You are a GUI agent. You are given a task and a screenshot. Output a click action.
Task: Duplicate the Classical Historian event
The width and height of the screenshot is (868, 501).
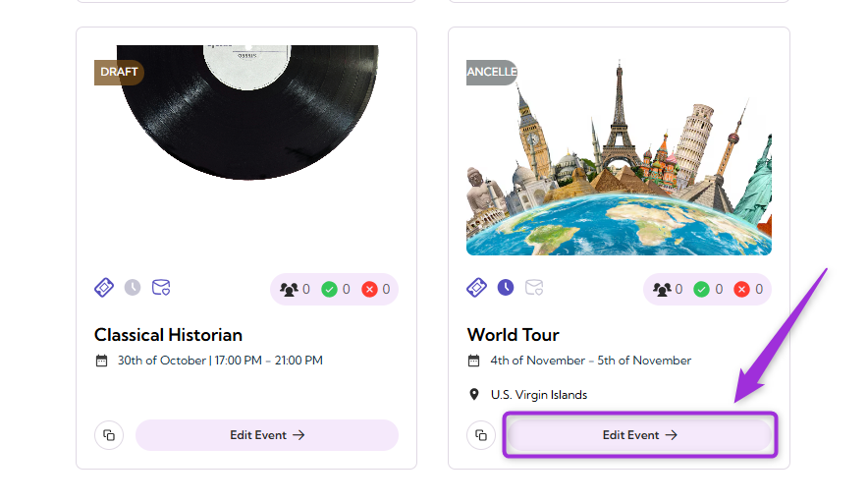(x=109, y=435)
